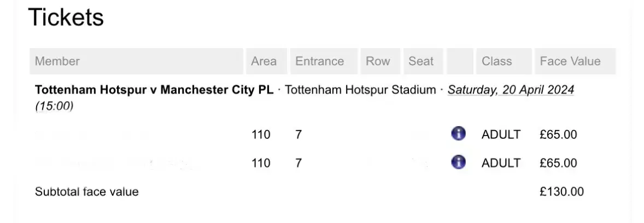Click the Tottenham Hotspur Stadium venue text
Image resolution: width=644 pixels, height=223 pixels.
[360, 90]
